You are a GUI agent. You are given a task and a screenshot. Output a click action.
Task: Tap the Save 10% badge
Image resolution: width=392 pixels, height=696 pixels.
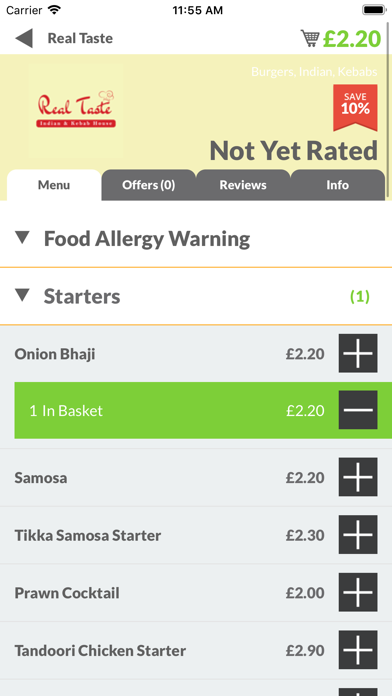pyautogui.click(x=355, y=107)
